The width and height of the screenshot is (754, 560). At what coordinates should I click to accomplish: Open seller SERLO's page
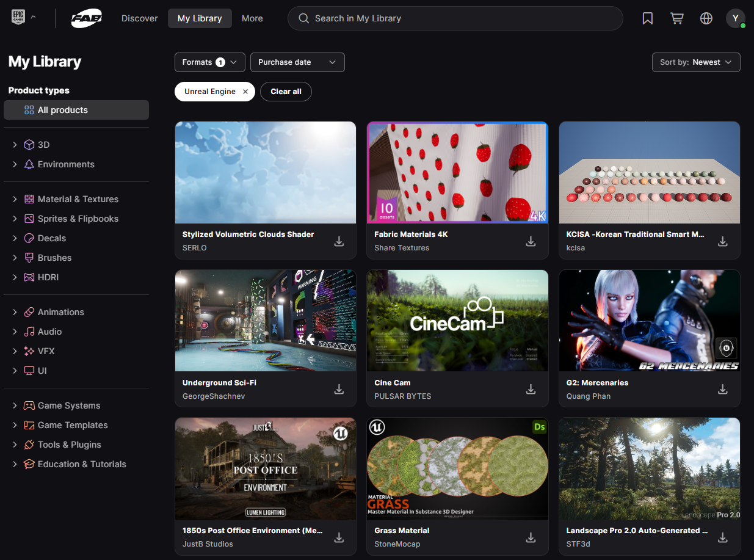195,248
